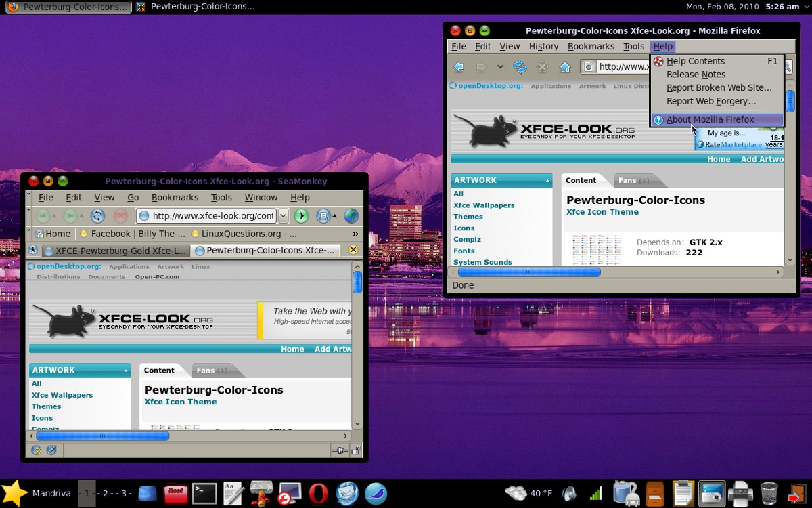Click the Forward arrow in Firefox toolbar
The height and width of the screenshot is (508, 812).
[x=481, y=66]
